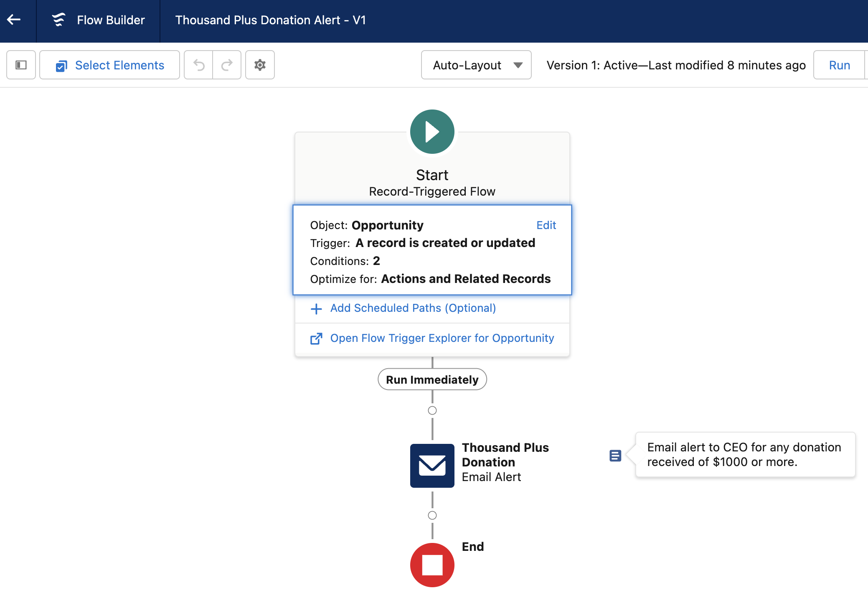Select the Run Immediately path label
This screenshot has width=868, height=596.
432,380
